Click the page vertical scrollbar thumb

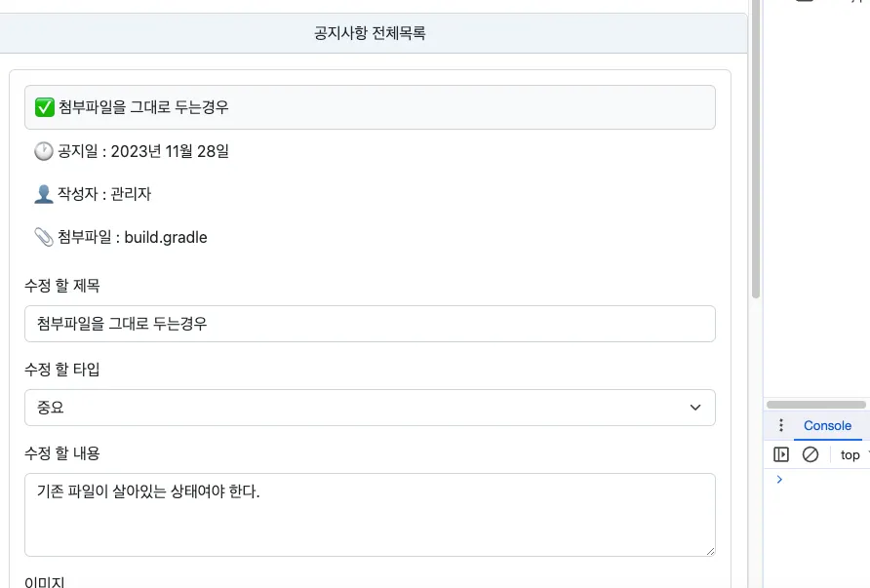point(756,146)
